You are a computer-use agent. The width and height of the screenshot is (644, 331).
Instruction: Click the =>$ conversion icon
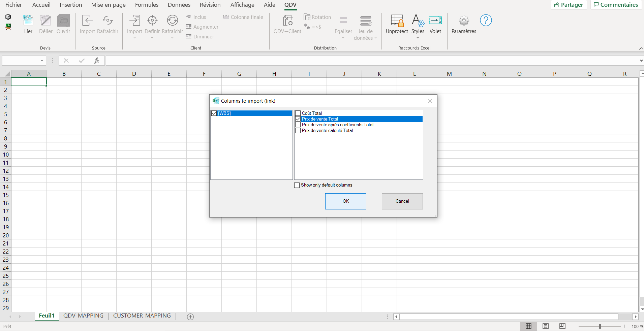313,27
